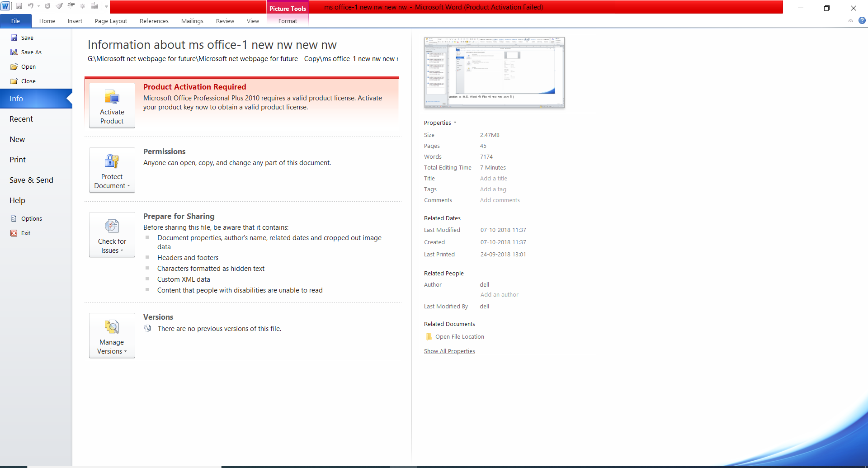
Task: Click the Protect Document padlock icon
Action: [112, 161]
